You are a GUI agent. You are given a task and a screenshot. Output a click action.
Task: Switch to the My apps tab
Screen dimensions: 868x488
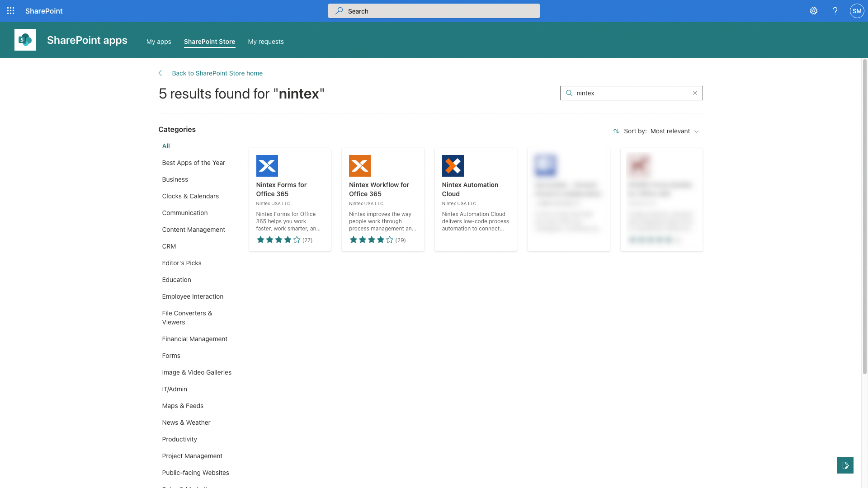click(x=159, y=42)
